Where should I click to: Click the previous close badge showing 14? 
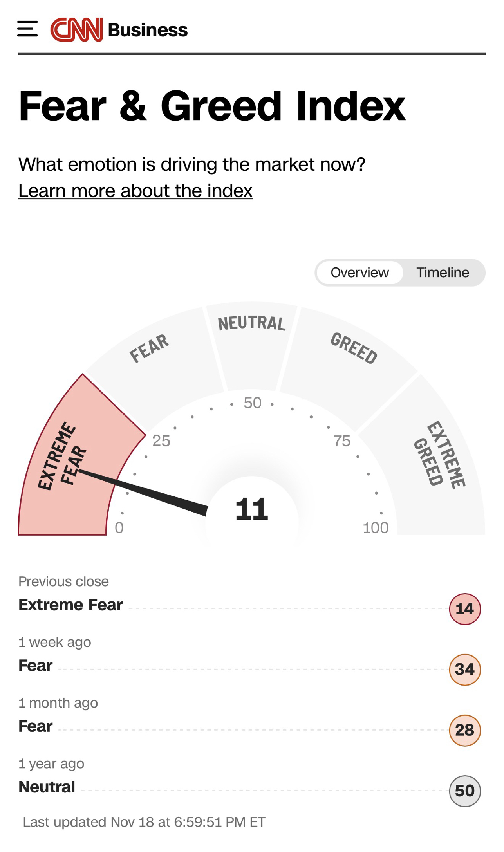tap(465, 609)
